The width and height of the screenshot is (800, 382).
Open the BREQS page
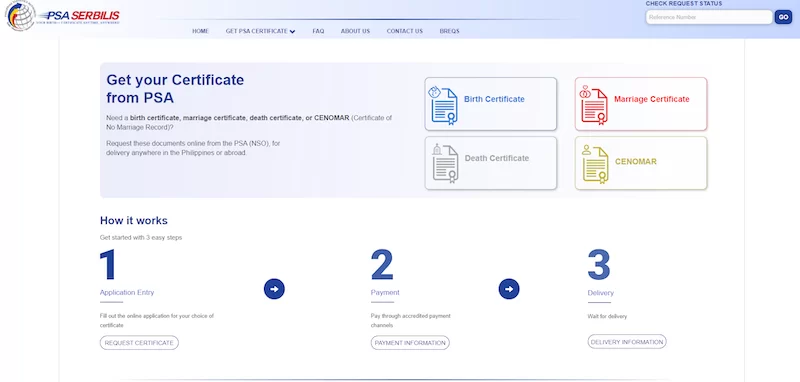tap(449, 31)
